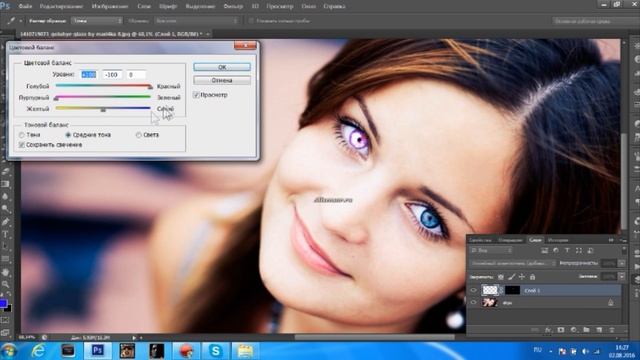The width and height of the screenshot is (640, 360).
Task: Open the sample layers dropdown in options bar
Action: point(197,20)
